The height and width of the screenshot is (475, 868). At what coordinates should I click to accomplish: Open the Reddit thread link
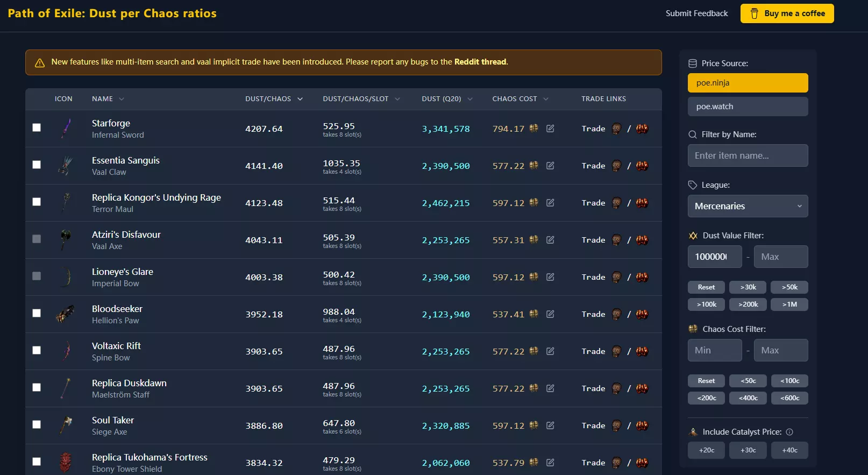pos(480,62)
